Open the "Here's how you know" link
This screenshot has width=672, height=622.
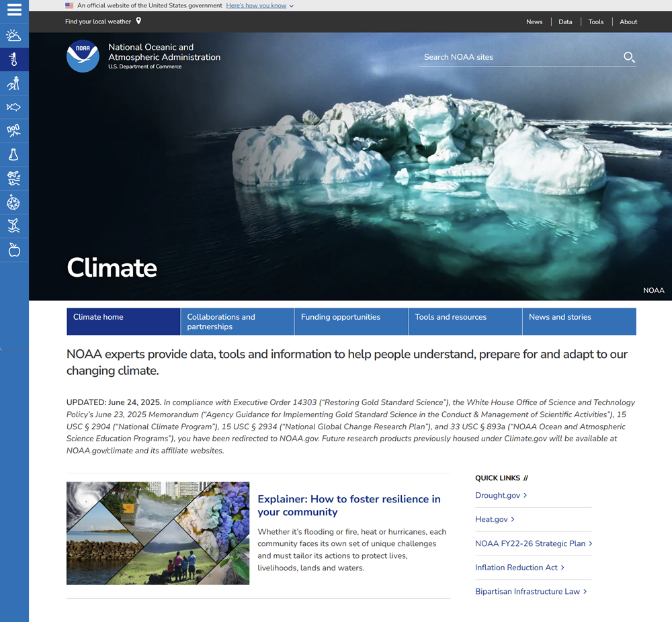(x=256, y=5)
